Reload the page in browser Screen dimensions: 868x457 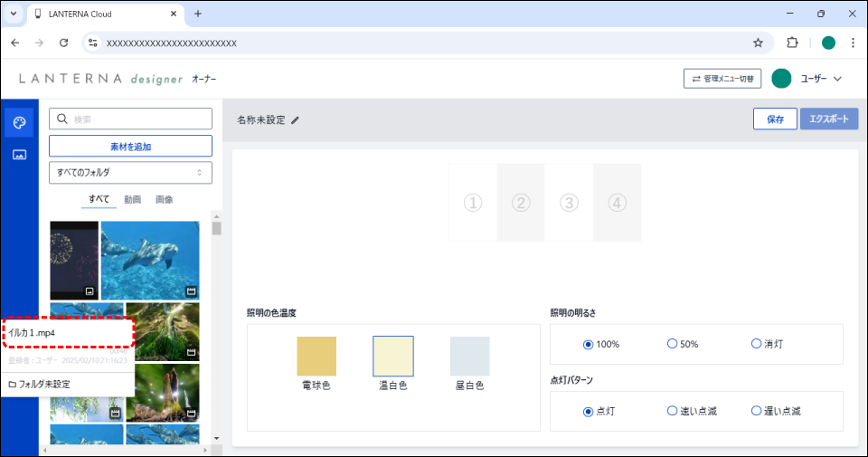[x=63, y=43]
